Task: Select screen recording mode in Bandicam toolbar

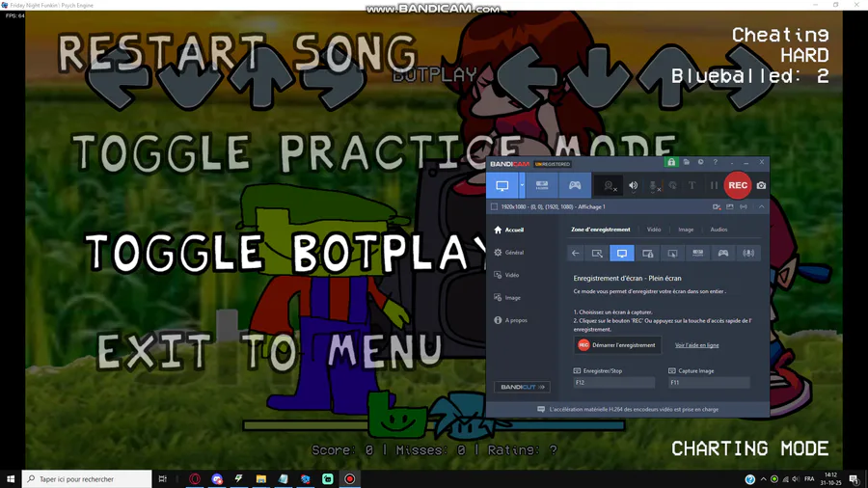Action: pyautogui.click(x=502, y=185)
